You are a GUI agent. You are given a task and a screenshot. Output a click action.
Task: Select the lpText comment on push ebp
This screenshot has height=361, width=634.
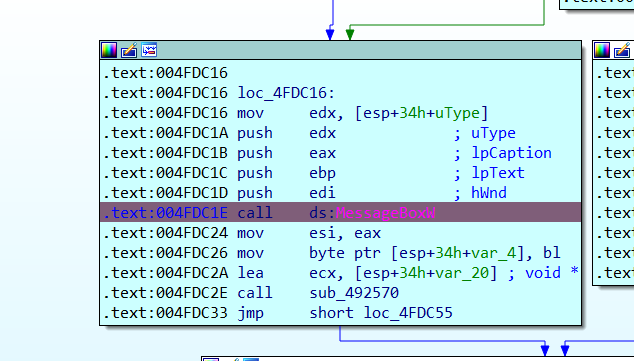tap(498, 173)
